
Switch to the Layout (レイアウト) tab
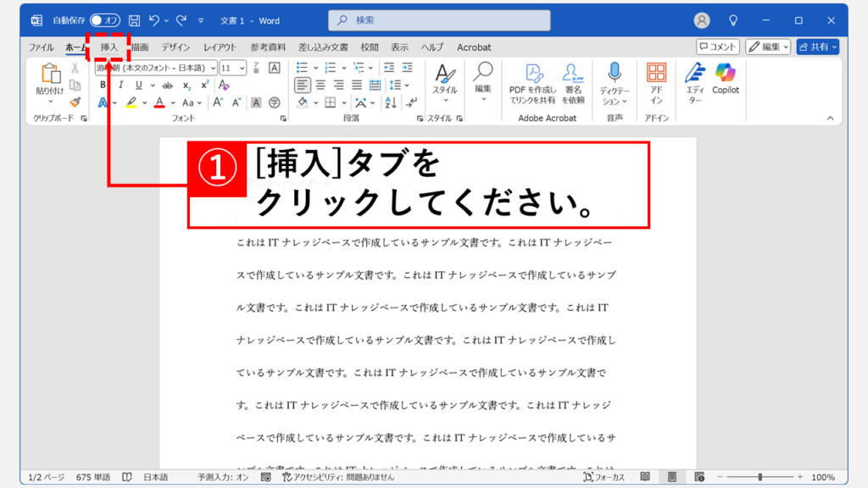[x=220, y=47]
